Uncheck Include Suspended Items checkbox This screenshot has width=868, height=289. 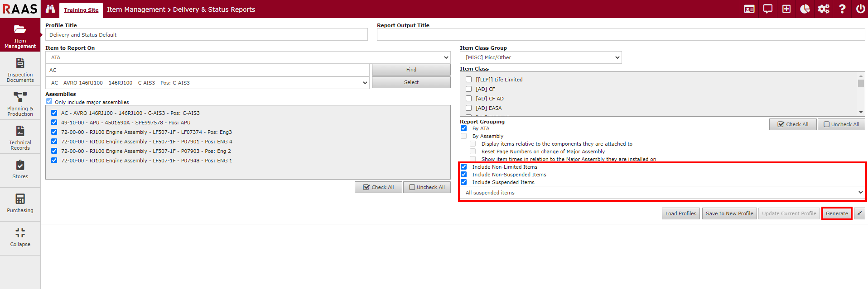pos(464,182)
